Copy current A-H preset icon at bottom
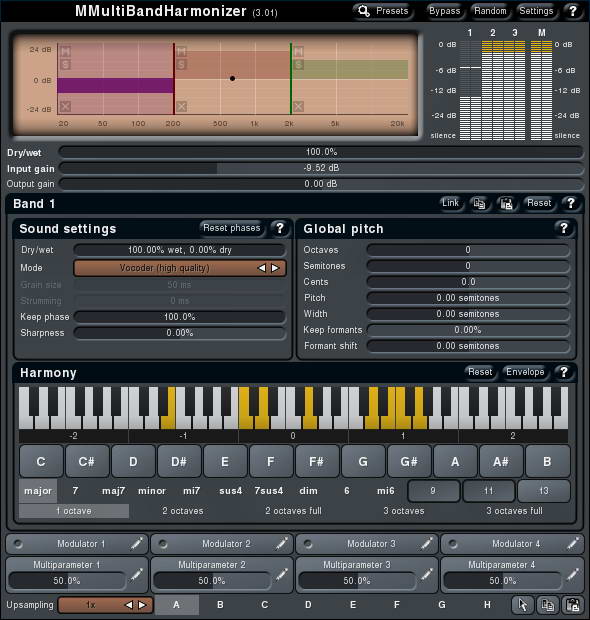Screen dimensions: 590x620 (548, 605)
